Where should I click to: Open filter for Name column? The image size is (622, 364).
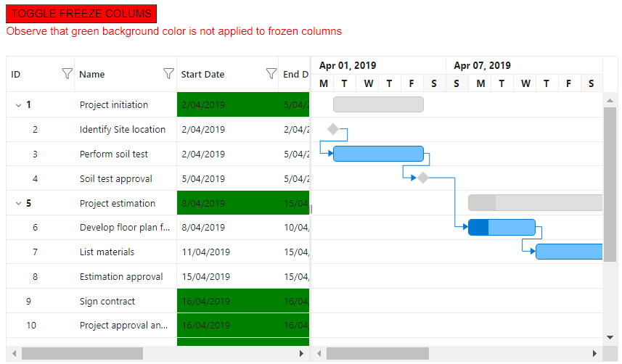[168, 74]
